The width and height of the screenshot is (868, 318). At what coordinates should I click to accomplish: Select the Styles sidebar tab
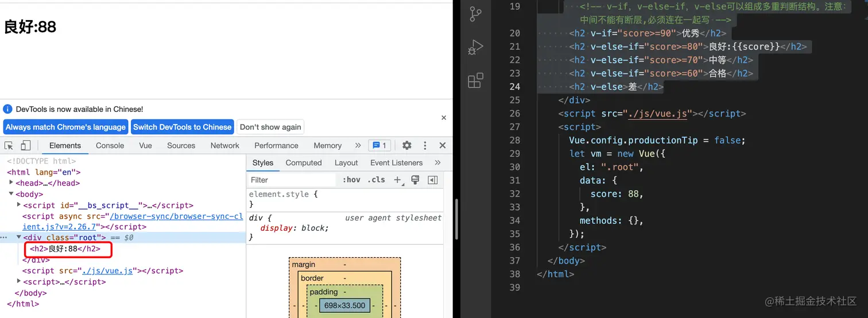[263, 162]
